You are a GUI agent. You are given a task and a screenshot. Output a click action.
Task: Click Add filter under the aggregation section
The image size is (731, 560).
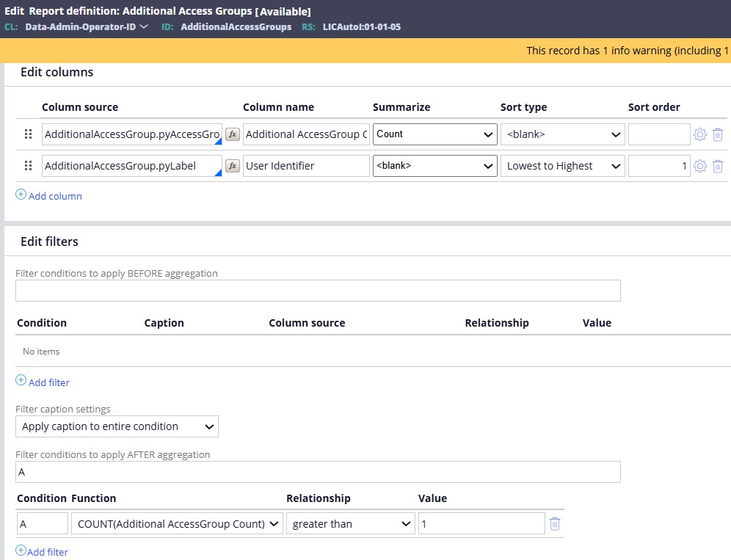point(46,551)
